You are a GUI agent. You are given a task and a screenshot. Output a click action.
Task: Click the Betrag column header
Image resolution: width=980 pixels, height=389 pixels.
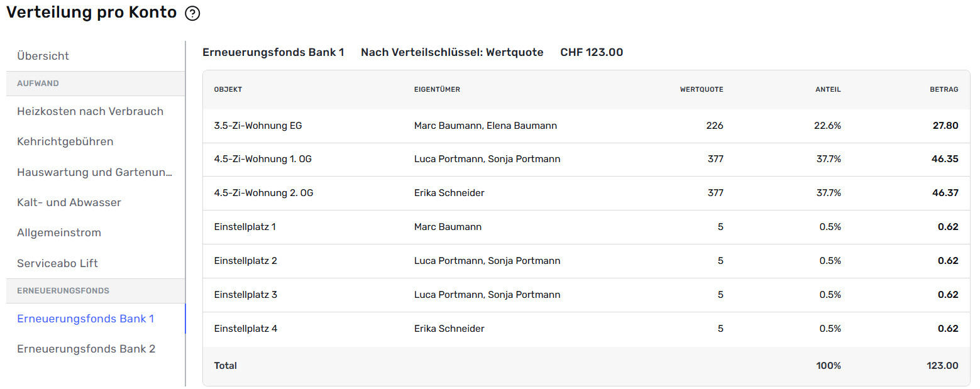pos(944,89)
